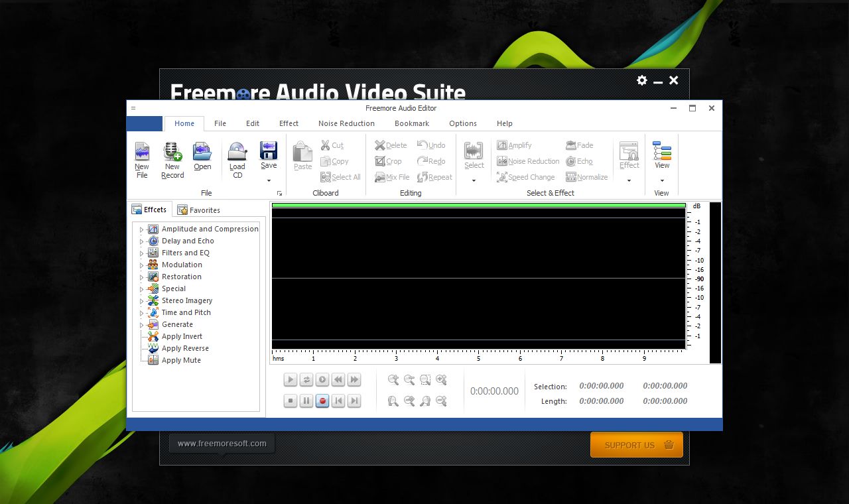Screen dimensions: 849x504
Task: Switch to the Noise Reduction tab
Action: click(x=346, y=123)
